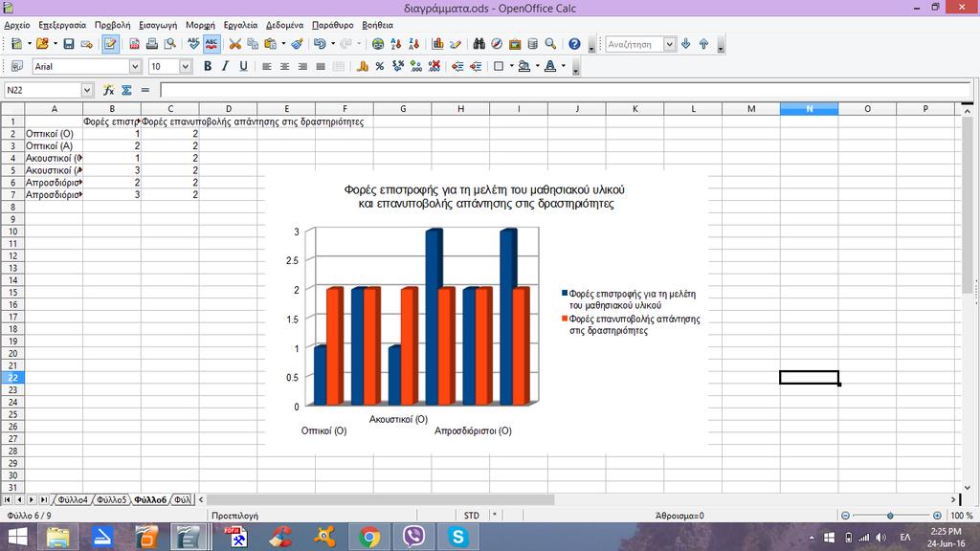Open the Μορφή menu
The width and height of the screenshot is (980, 551).
click(x=200, y=25)
